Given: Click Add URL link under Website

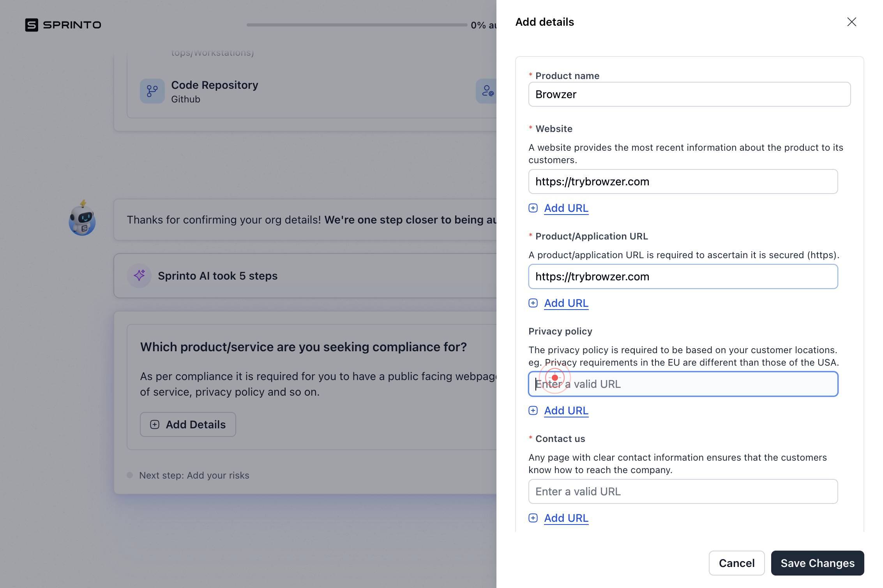Looking at the screenshot, I should pos(566,208).
